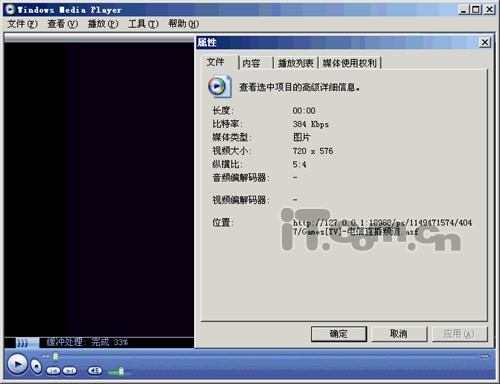Image resolution: width=500 pixels, height=384 pixels.
Task: Click the rewind icon left of seek bar
Action: tap(46, 357)
